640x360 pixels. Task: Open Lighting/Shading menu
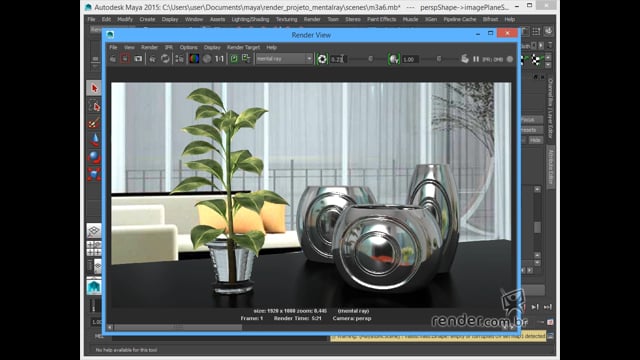[250, 19]
